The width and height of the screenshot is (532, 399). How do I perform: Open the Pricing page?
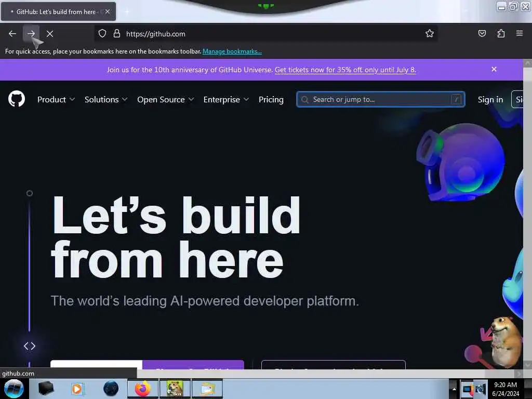(271, 99)
